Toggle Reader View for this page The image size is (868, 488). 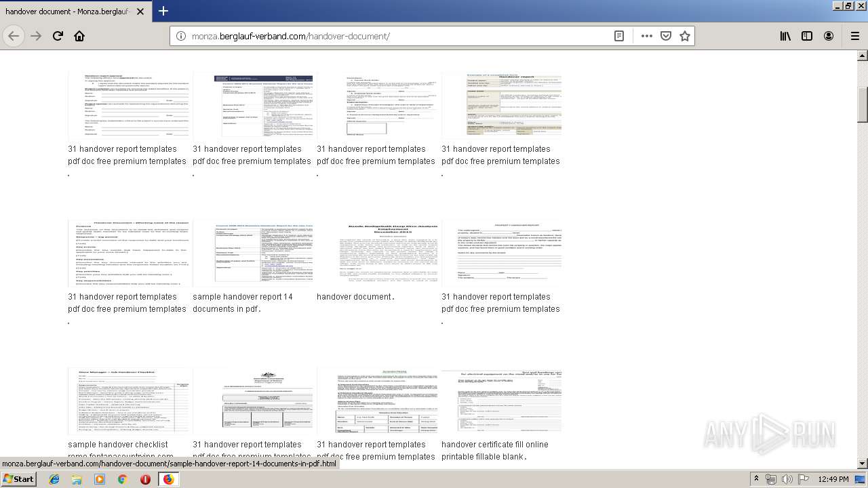619,36
